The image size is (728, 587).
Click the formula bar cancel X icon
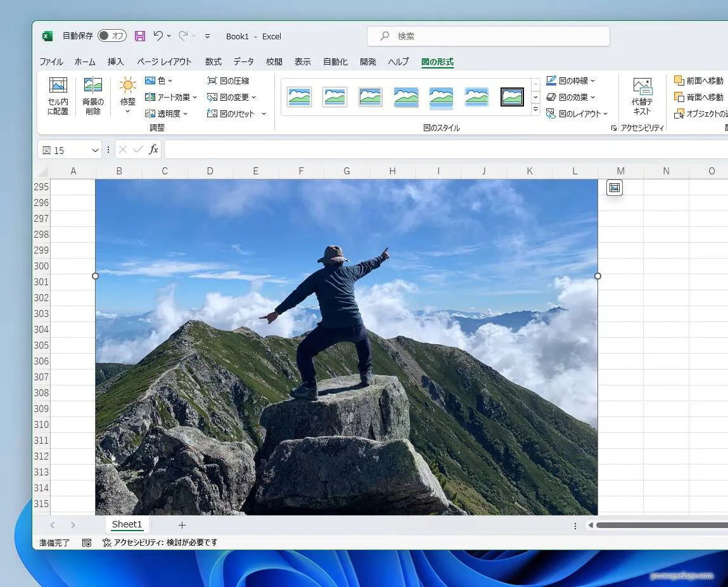[x=123, y=150]
